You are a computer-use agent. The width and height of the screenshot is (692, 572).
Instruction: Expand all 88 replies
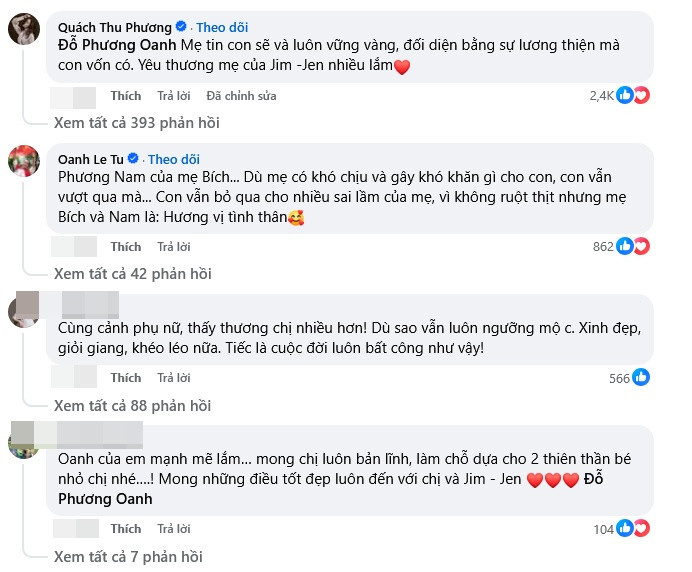point(132,405)
